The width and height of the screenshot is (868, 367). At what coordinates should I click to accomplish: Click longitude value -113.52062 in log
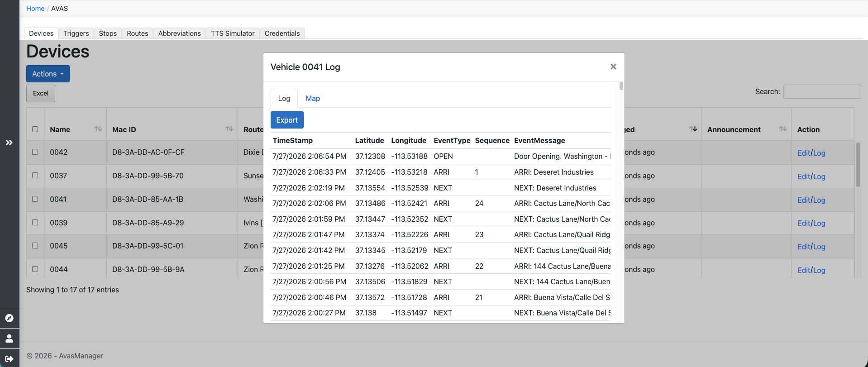(x=410, y=266)
